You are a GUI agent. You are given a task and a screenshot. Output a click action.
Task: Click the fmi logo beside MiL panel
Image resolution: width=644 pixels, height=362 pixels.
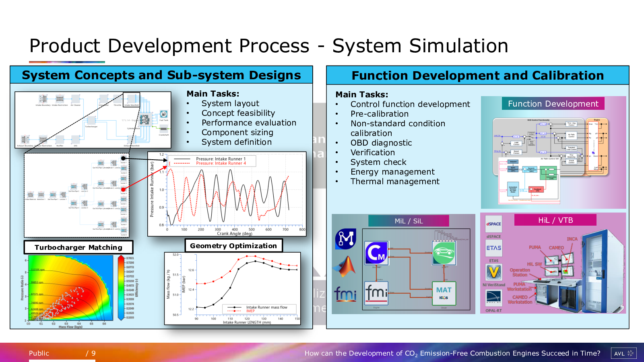pos(345,294)
